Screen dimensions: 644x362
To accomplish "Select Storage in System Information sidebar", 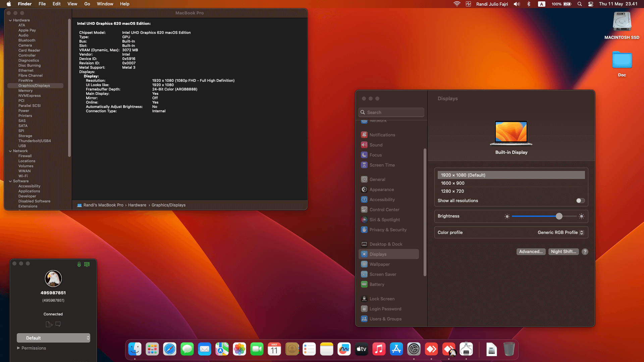I will pyautogui.click(x=25, y=136).
